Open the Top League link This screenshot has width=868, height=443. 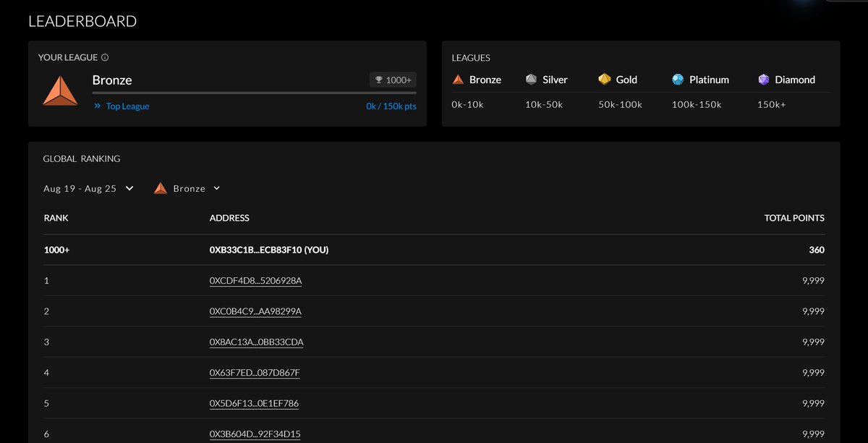click(127, 106)
